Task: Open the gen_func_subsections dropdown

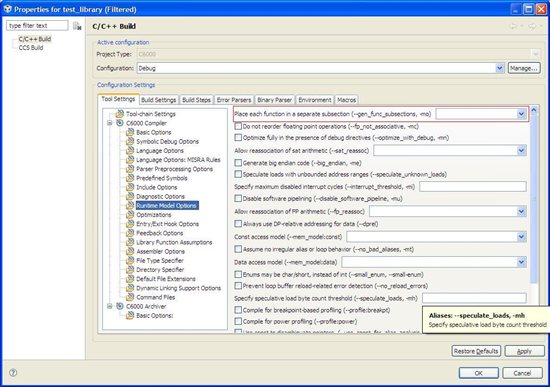Action: pos(521,114)
